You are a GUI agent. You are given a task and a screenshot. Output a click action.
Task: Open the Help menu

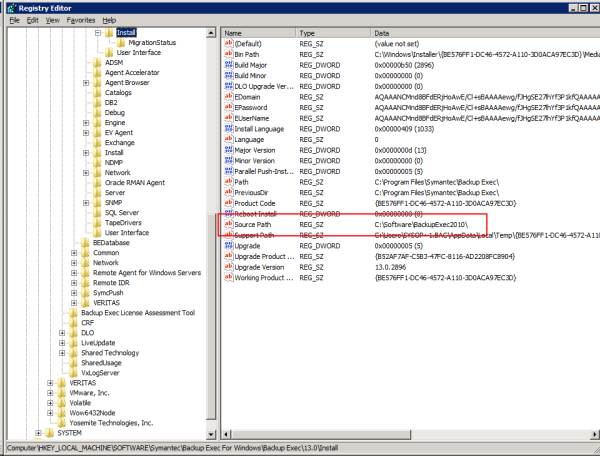[x=109, y=20]
